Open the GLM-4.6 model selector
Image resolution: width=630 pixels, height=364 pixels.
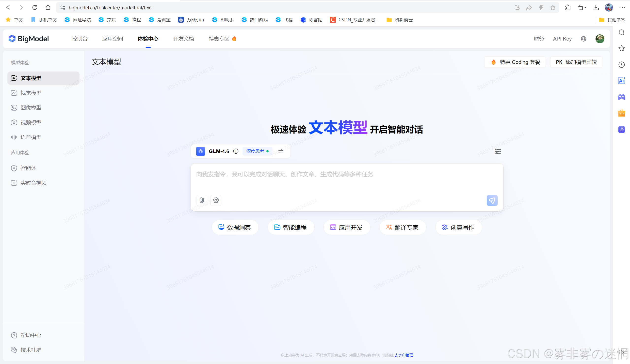tap(219, 151)
